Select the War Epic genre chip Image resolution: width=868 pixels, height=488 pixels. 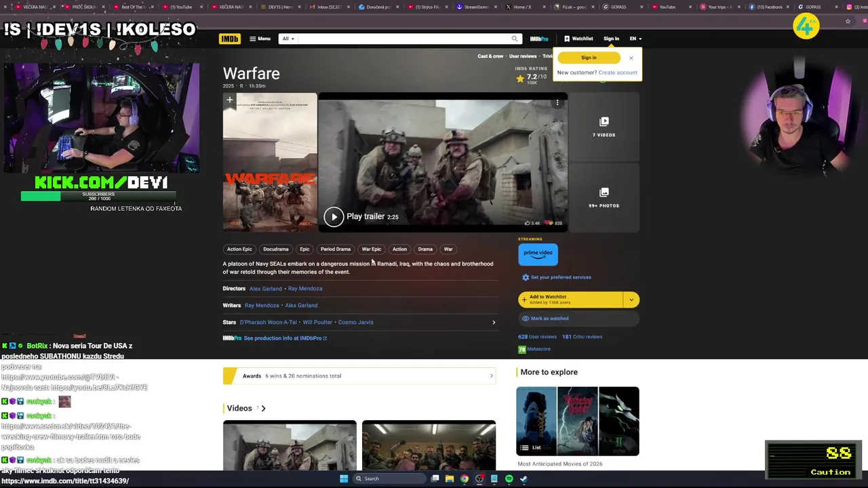(372, 249)
